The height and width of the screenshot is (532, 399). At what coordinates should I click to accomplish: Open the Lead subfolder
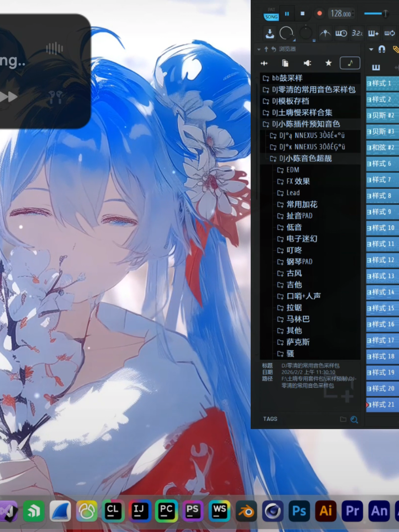click(293, 193)
